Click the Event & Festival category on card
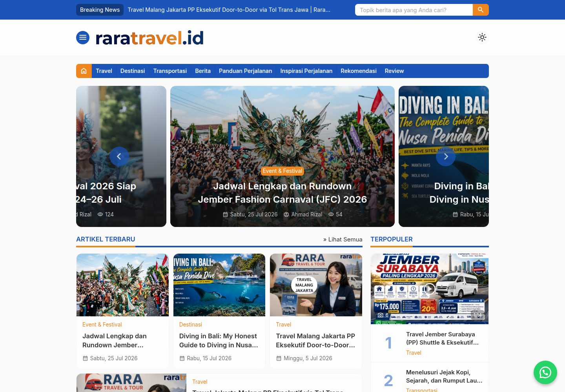Image resolution: width=565 pixels, height=392 pixels. click(102, 325)
